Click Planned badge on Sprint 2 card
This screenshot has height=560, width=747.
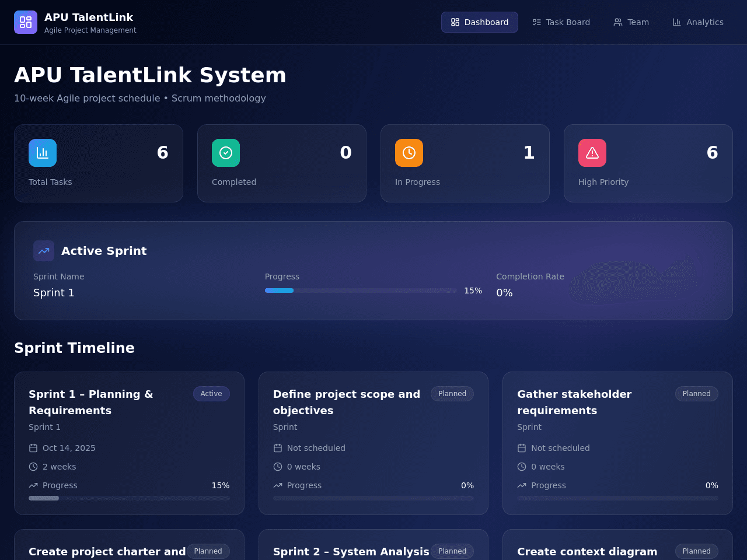pyautogui.click(x=452, y=551)
